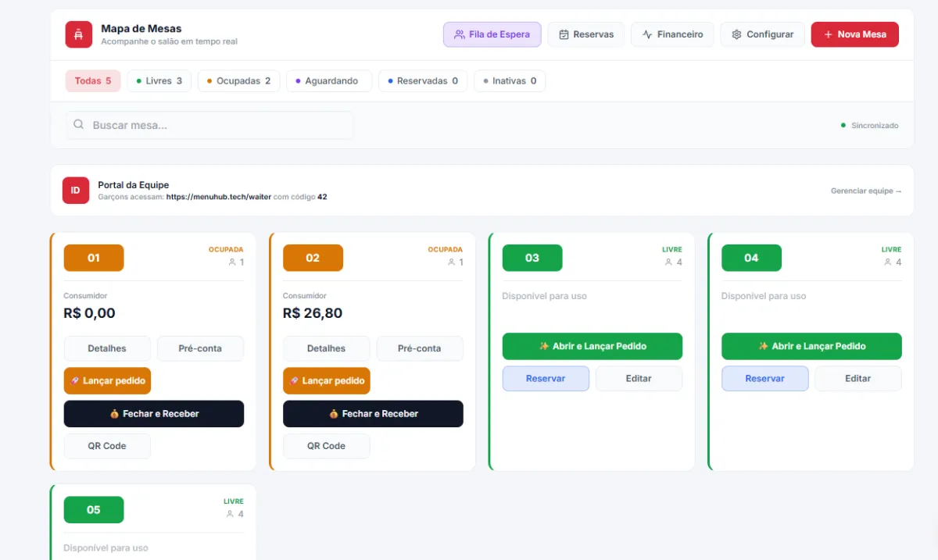Screen dimensions: 938x560
Task: Focus the Buscar mesa search field
Action: click(209, 125)
